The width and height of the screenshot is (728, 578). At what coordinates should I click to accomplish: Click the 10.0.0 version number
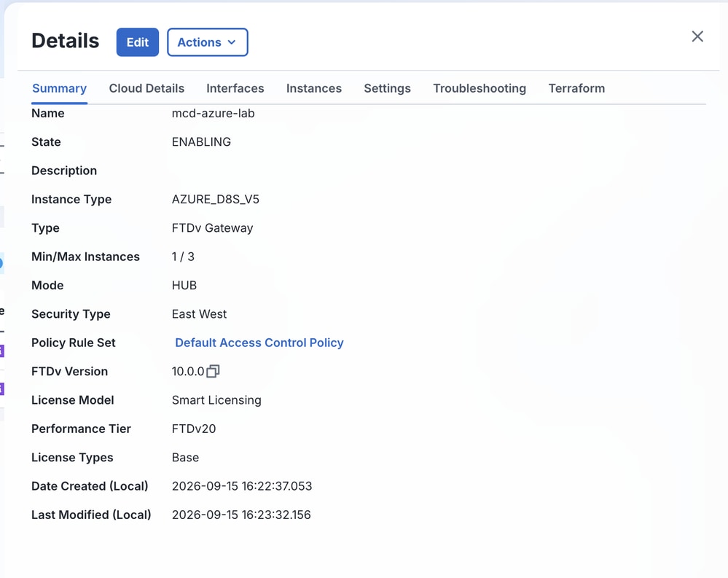coord(188,372)
